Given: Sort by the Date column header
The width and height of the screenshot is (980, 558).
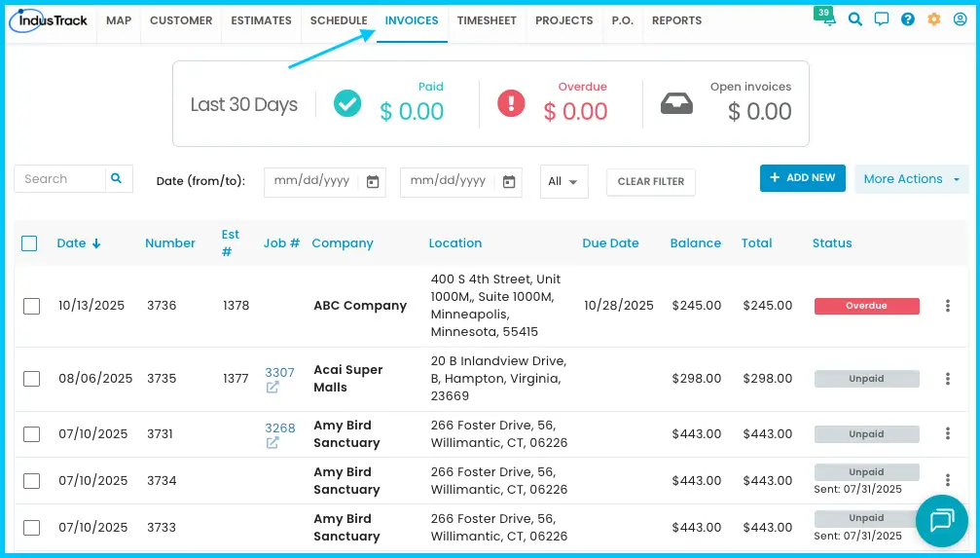Looking at the screenshot, I should pyautogui.click(x=79, y=243).
